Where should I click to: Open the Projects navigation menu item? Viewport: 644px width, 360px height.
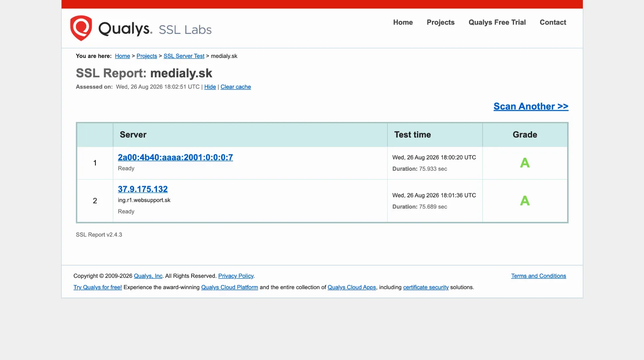pos(441,23)
